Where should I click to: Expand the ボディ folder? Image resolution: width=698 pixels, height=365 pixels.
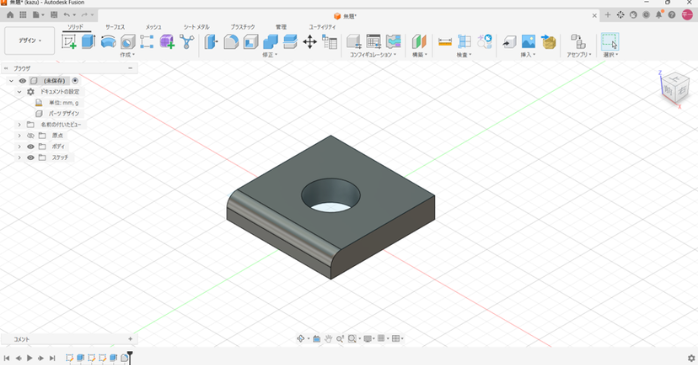point(19,146)
